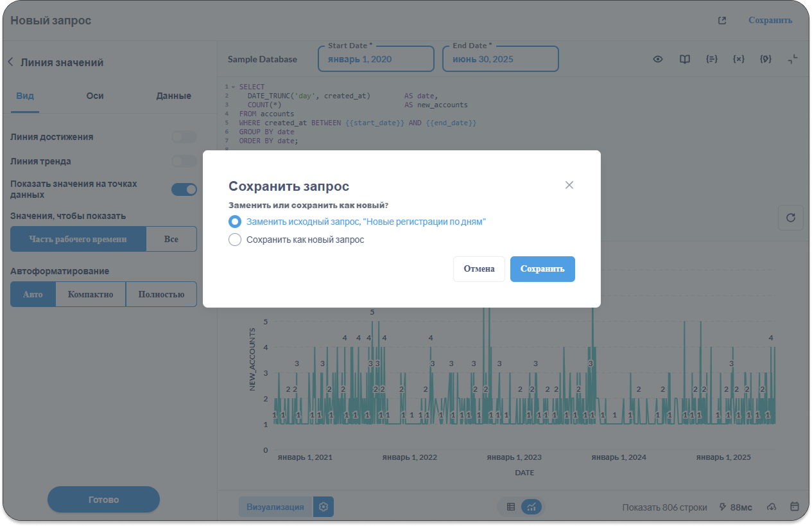Go back using chevron beside "Линия значений"
The image size is (812, 526).
click(x=10, y=62)
